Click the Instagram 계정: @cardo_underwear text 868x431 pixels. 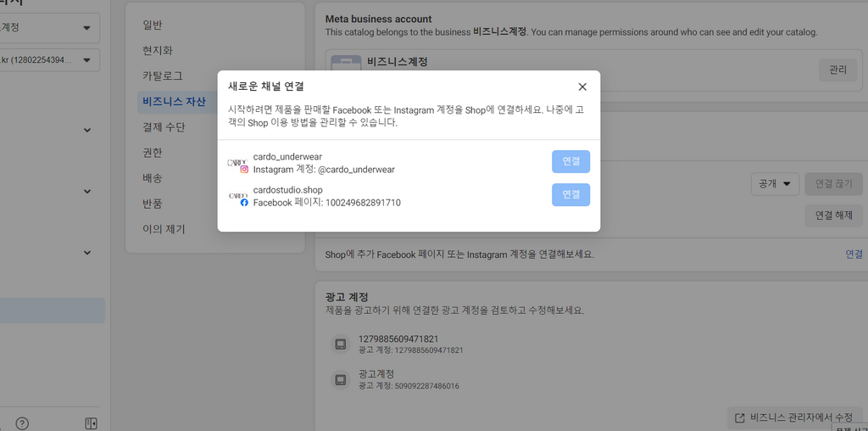tap(324, 170)
